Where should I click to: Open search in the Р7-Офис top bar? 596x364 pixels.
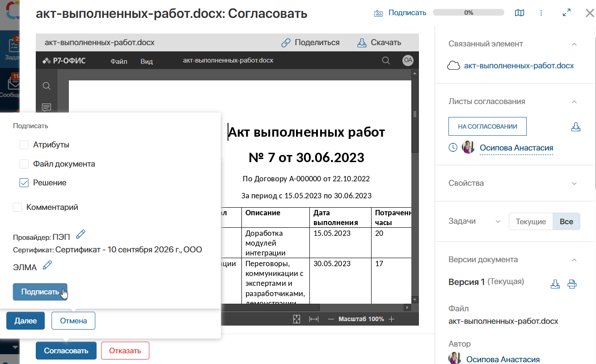point(386,60)
